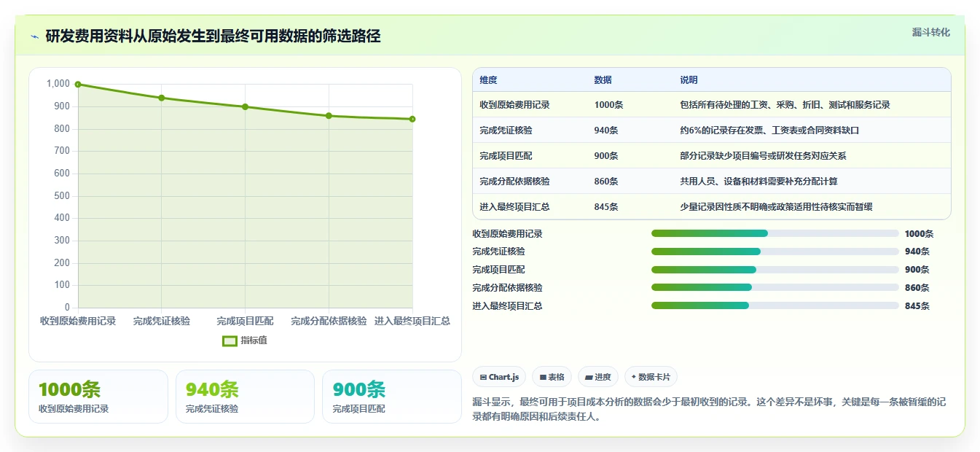
Task: Click the description 部分记录缺少项目编号或研发任务对应关系
Action: (763, 156)
